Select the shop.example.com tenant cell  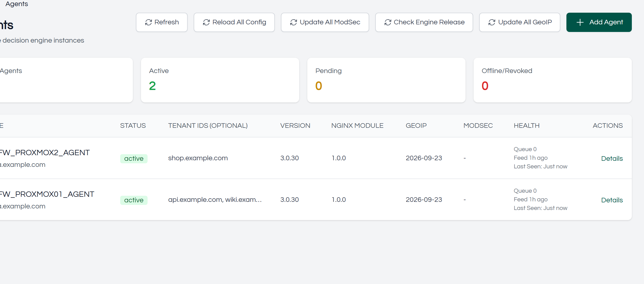198,158
